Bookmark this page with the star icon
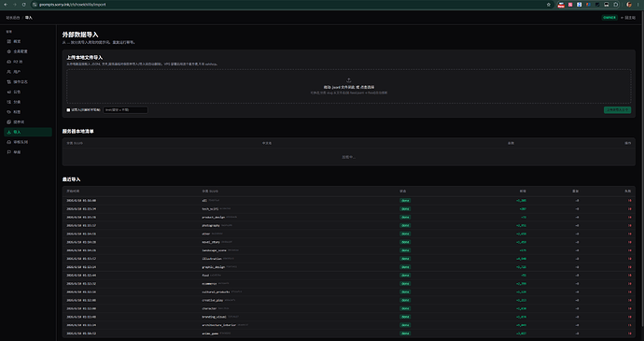644x341 pixels. pos(548,5)
